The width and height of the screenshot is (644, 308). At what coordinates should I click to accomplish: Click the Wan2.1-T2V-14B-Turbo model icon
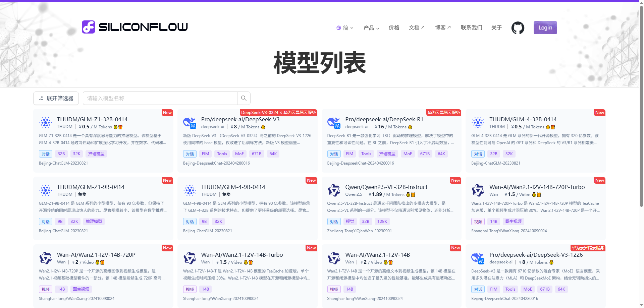point(190,258)
